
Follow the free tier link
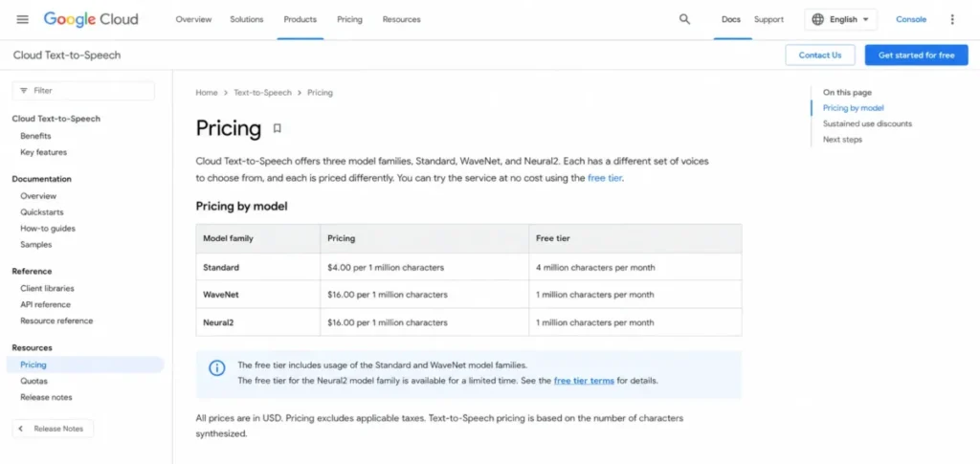tap(605, 178)
